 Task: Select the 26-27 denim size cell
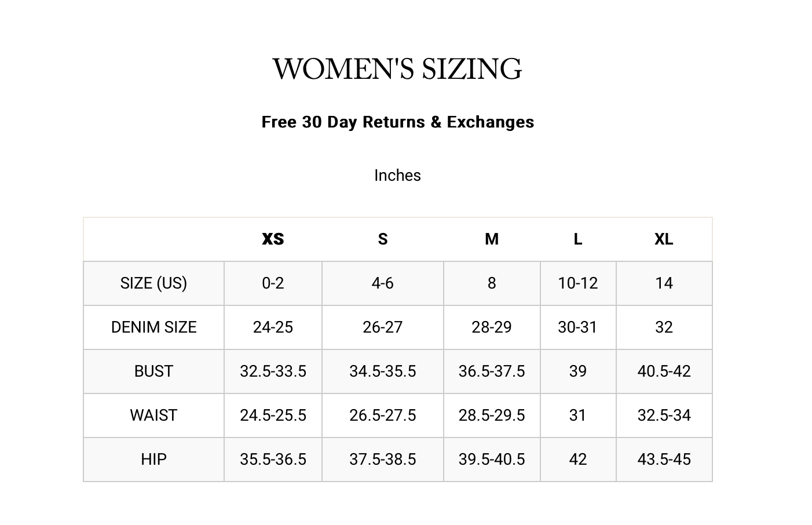coord(382,327)
